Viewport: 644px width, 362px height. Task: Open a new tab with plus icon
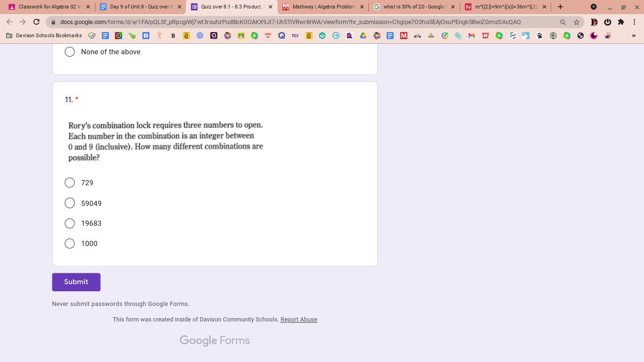560,7
